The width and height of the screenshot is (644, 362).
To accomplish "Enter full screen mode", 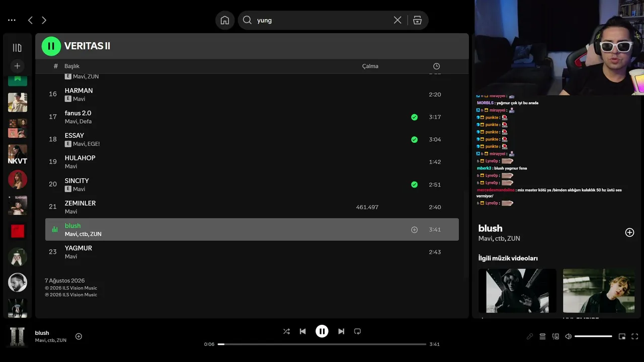I will (x=635, y=336).
